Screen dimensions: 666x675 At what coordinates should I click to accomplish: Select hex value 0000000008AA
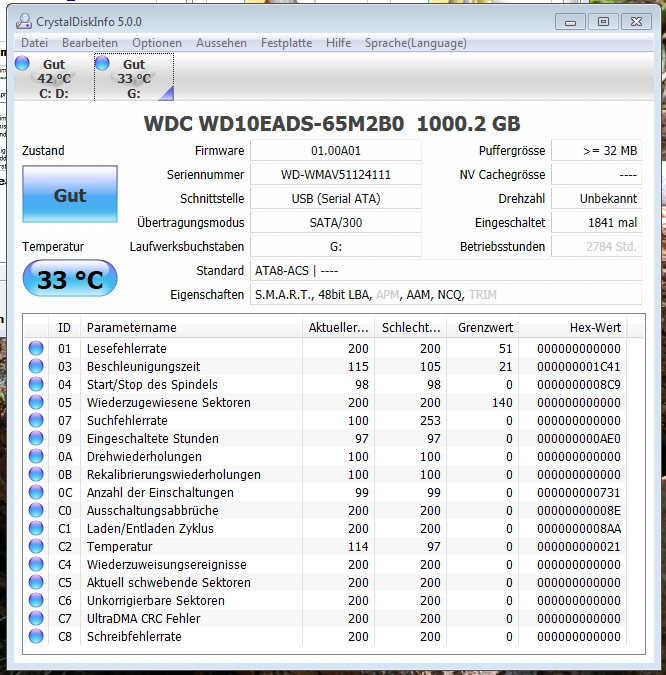pos(579,528)
